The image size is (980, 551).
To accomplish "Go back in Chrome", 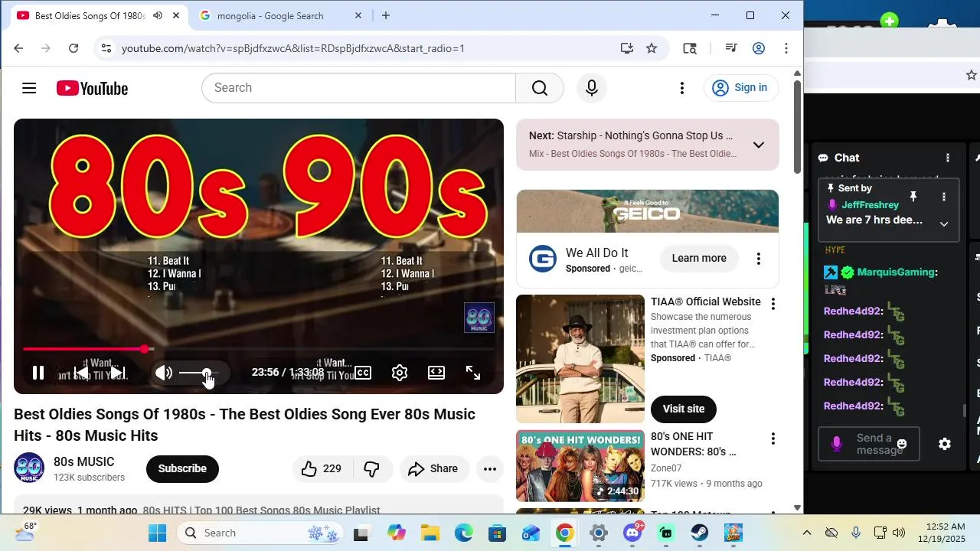I will 18,48.
